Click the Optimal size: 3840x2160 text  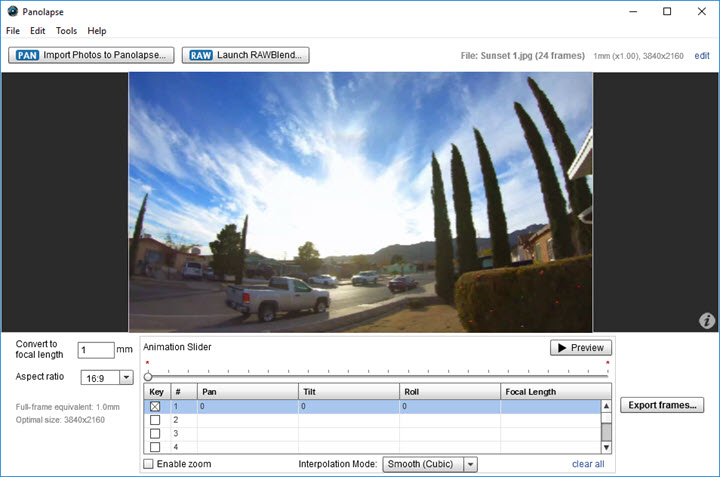(x=60, y=420)
